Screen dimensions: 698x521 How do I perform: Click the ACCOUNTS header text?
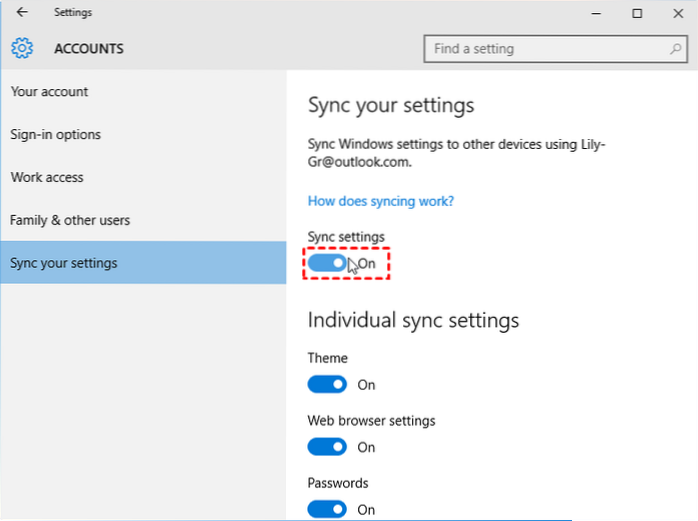pyautogui.click(x=89, y=48)
